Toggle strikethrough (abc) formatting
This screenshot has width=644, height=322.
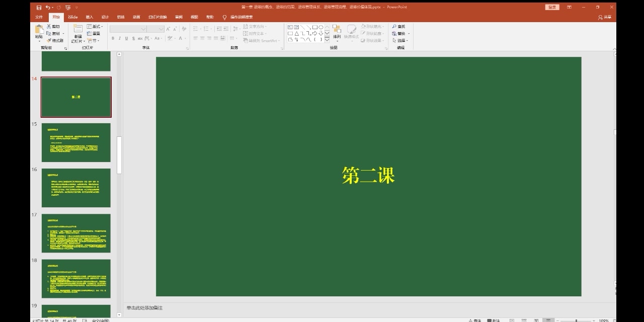point(140,38)
